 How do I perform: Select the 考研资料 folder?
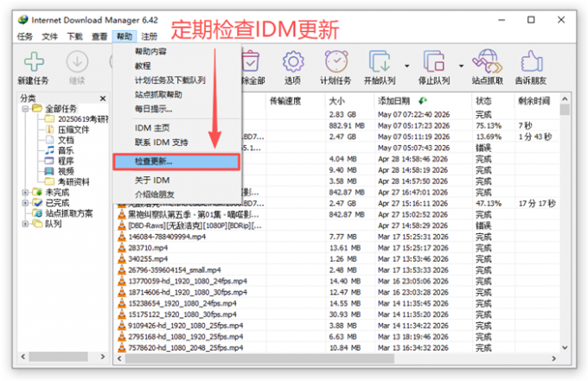[67, 182]
